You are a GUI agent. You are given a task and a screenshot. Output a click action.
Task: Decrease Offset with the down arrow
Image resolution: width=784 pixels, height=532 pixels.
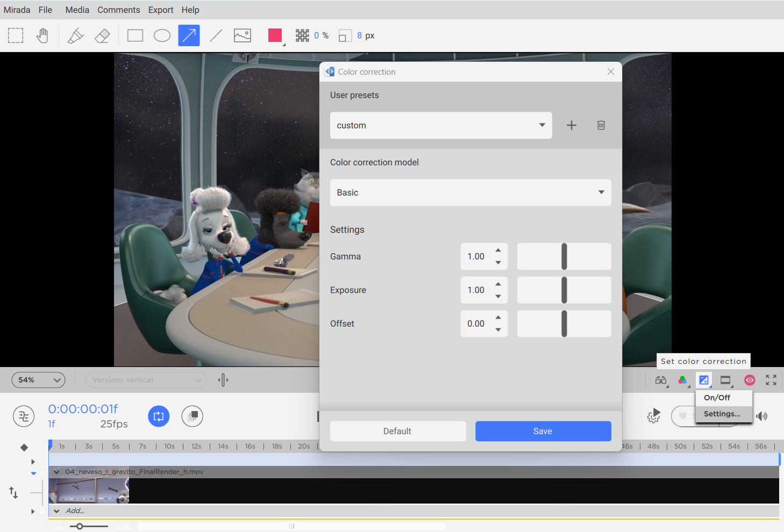(x=498, y=330)
